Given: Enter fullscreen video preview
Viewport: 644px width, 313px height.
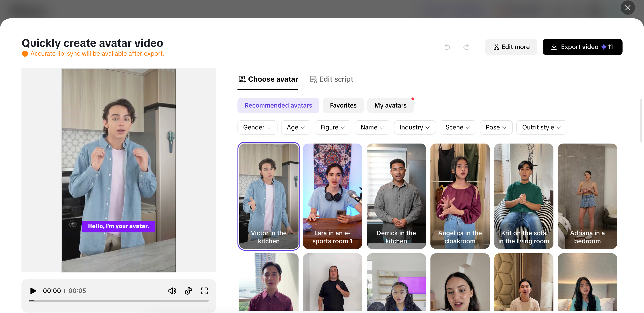Looking at the screenshot, I should point(204,291).
